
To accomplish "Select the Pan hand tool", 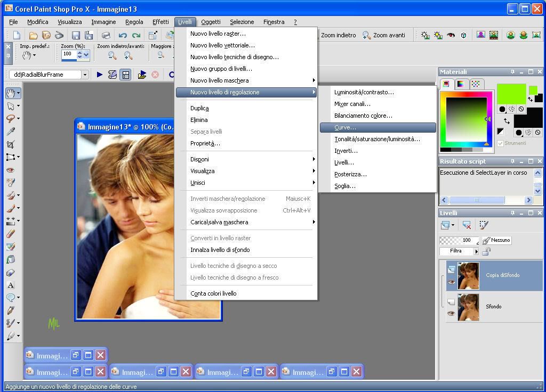I will click(11, 93).
